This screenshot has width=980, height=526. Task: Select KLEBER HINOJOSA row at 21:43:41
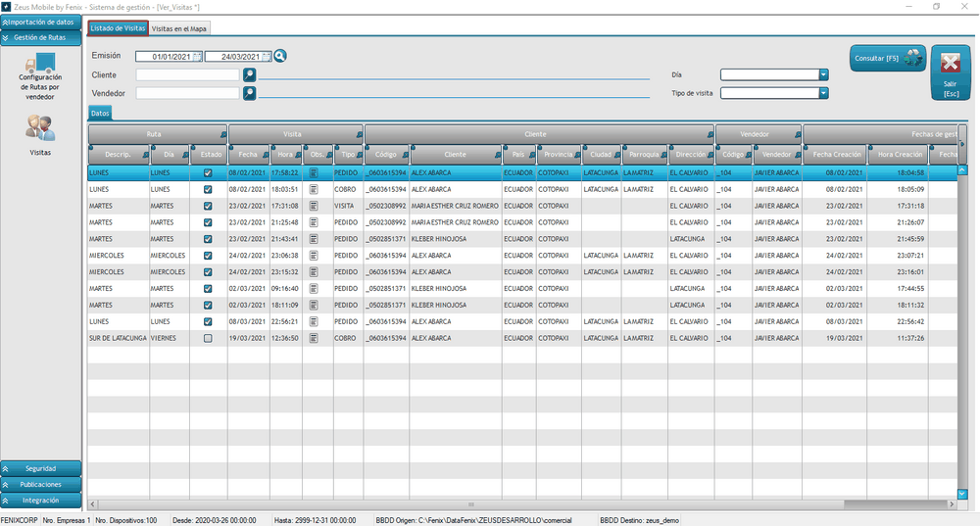click(x=522, y=239)
